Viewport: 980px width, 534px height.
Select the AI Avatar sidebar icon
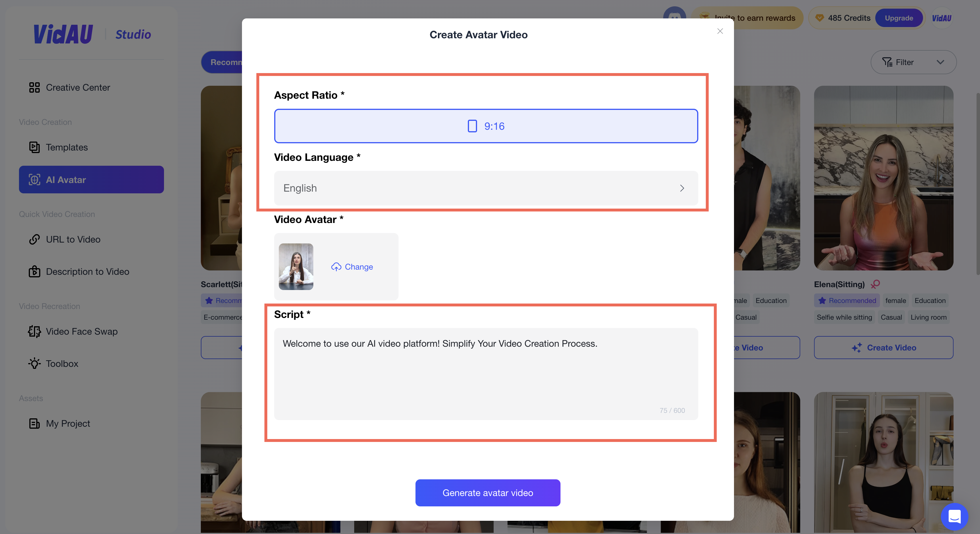tap(34, 180)
